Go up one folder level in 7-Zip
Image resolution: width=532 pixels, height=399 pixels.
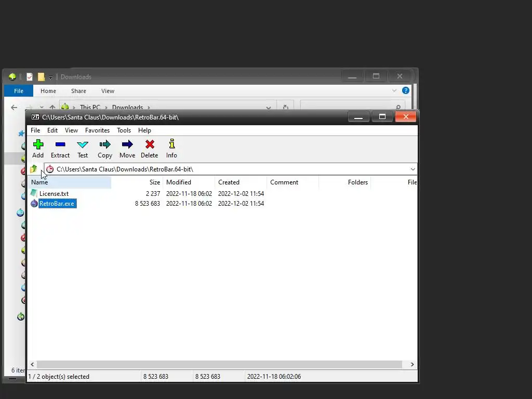[x=34, y=169]
